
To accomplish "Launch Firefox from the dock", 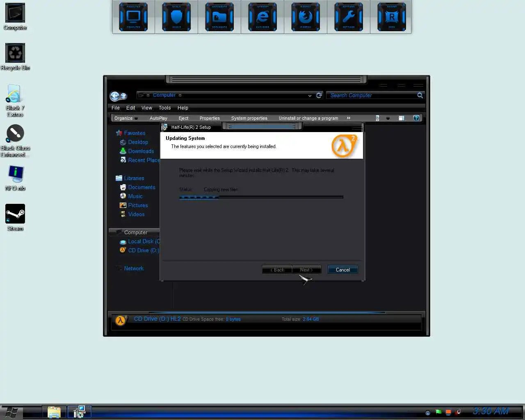I will (306, 17).
